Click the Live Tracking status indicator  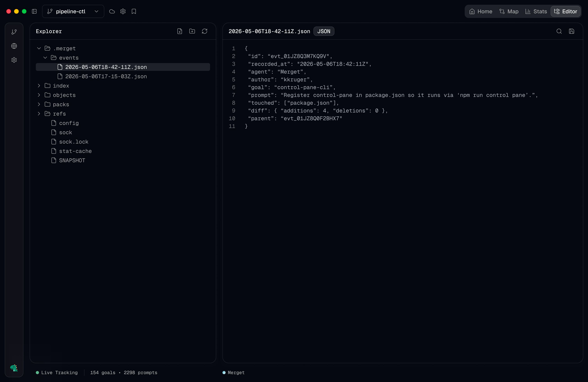(x=57, y=373)
